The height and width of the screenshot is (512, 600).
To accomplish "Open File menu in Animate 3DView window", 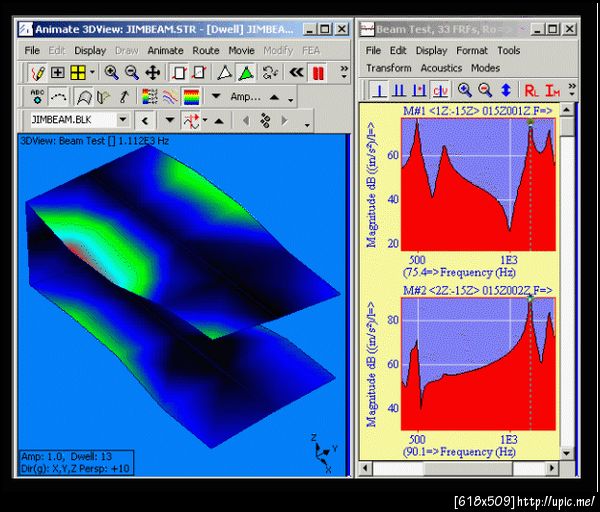I will pyautogui.click(x=32, y=51).
